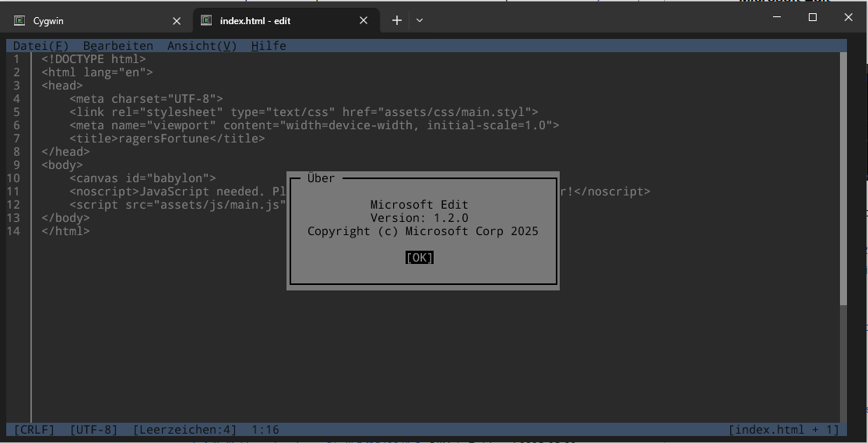
Task: Maximize the terminal window
Action: tap(812, 17)
